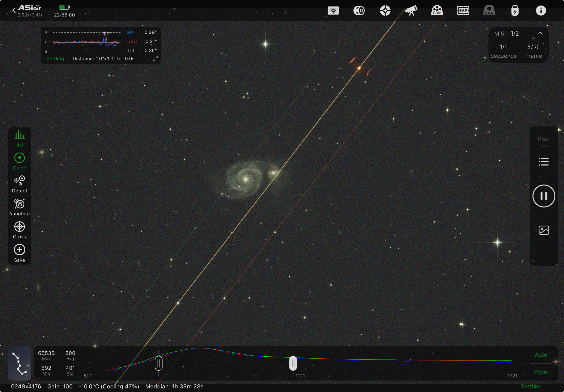Screen dimensions: 564x392
Task: Click the 6248x4176 resolution text
Action: [26, 386]
